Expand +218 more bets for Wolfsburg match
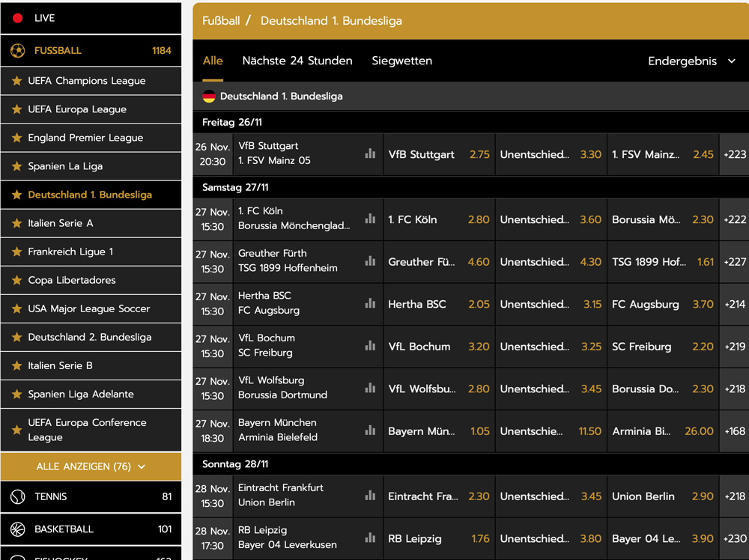 pos(734,389)
